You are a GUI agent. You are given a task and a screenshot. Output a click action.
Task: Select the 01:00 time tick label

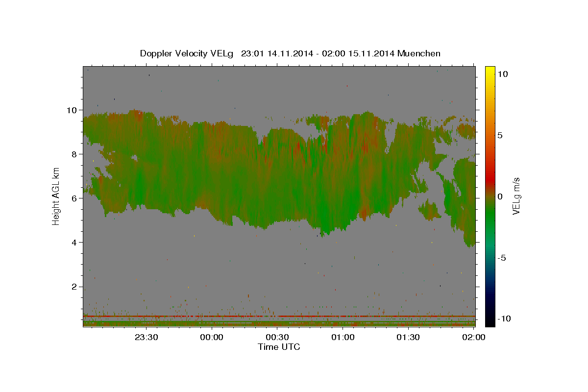tap(343, 337)
